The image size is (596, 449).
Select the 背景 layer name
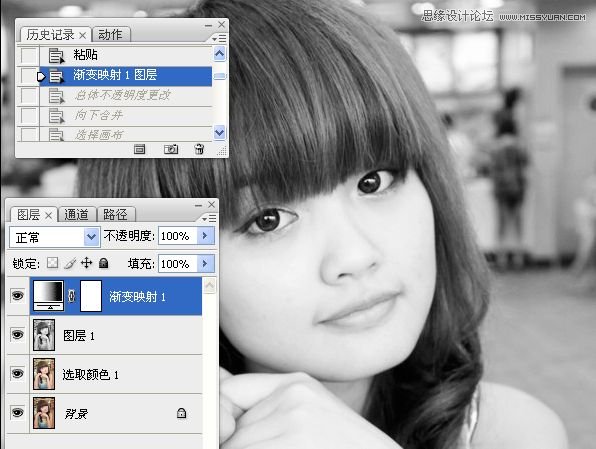(x=76, y=414)
